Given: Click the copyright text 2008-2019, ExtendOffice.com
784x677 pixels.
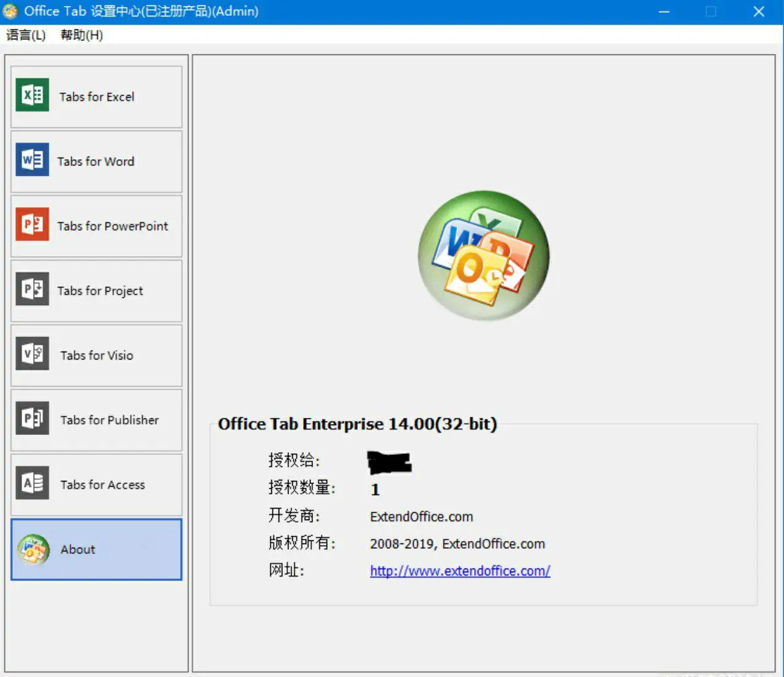Looking at the screenshot, I should coord(458,544).
